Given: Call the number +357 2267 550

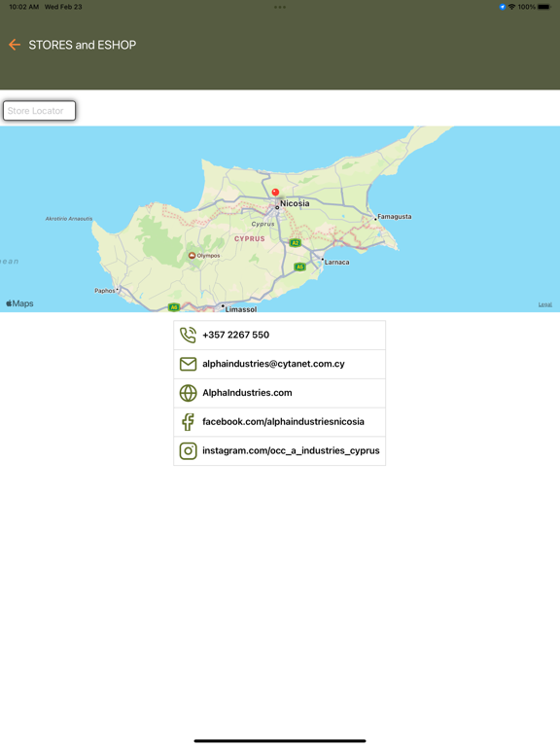Looking at the screenshot, I should [235, 335].
